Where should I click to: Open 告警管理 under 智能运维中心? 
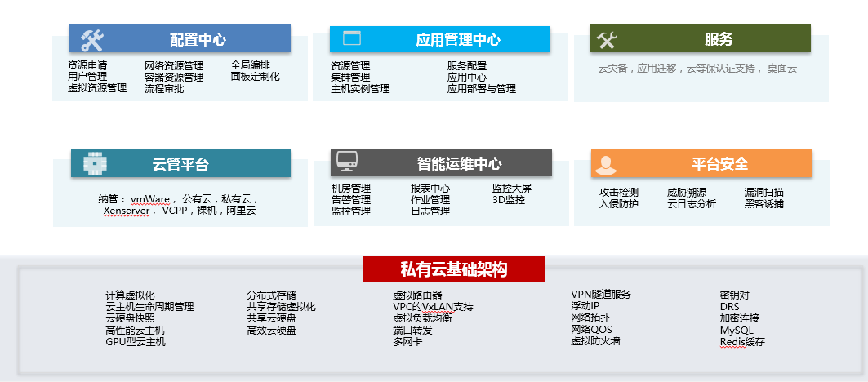tap(350, 200)
